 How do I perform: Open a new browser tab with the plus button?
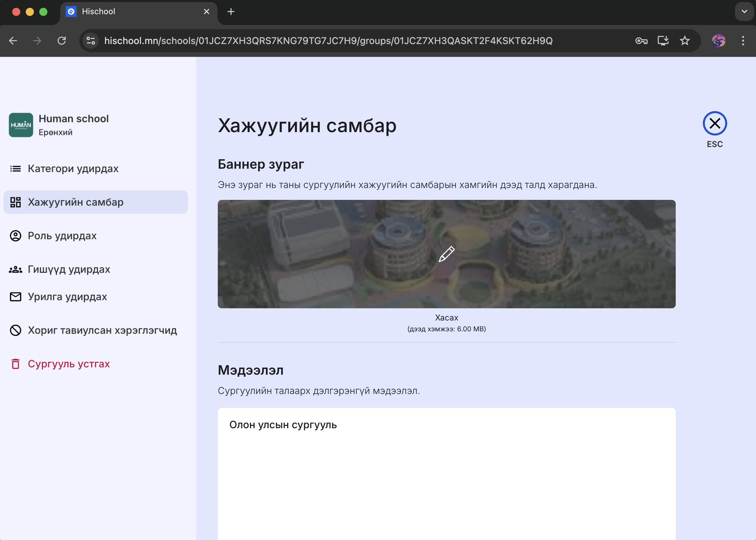click(x=231, y=12)
